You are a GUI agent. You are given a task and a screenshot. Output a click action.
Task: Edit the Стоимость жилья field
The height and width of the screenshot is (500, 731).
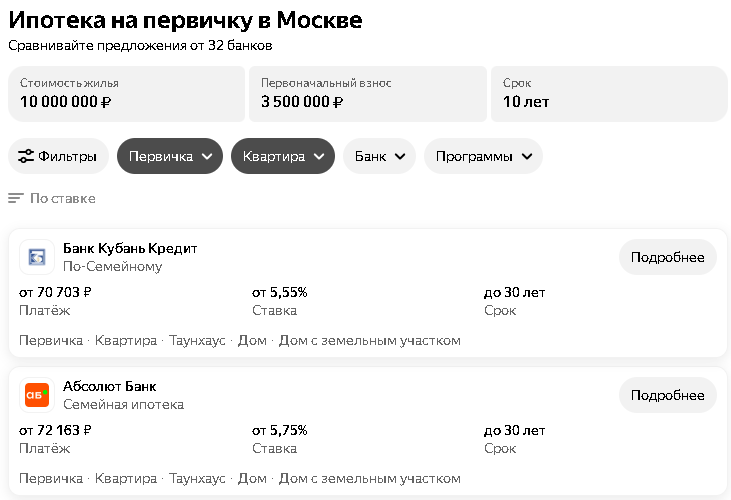126,94
